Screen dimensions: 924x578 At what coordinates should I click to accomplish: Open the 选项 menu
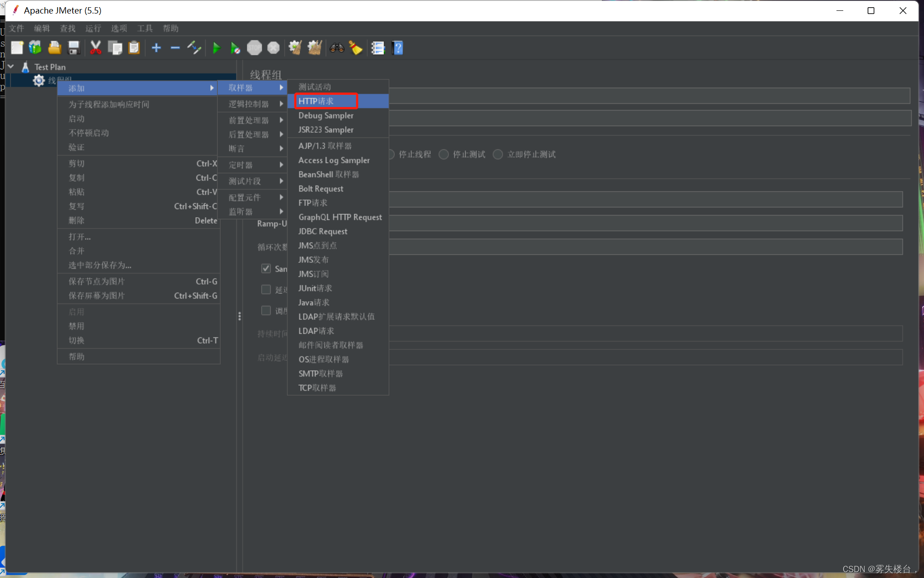[119, 28]
